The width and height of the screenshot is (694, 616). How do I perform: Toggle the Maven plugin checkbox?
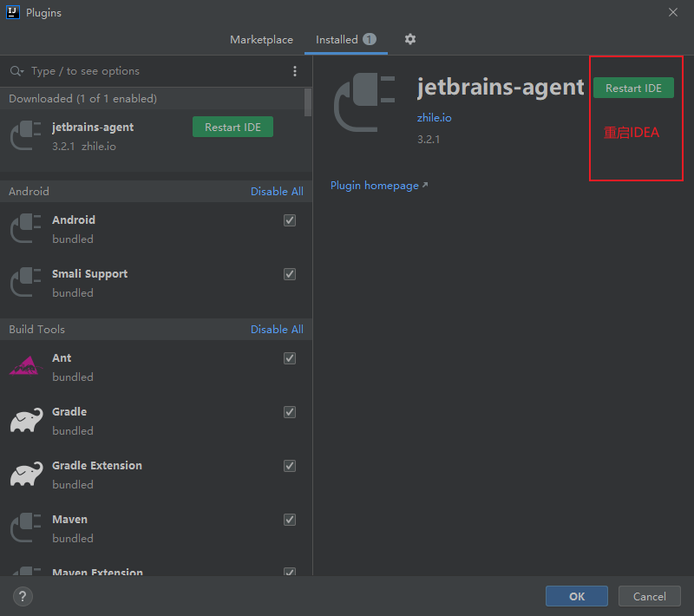[290, 520]
